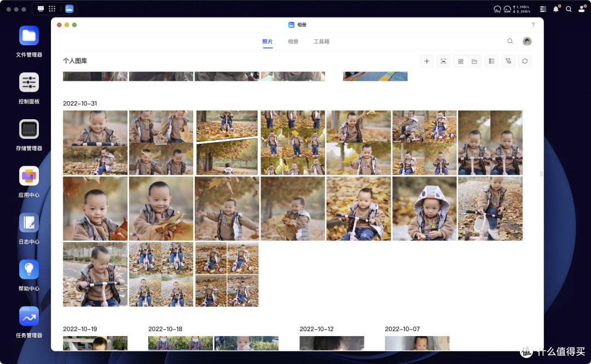The height and width of the screenshot is (364, 591).
Task: Click the 2022-10-12 date header
Action: (x=317, y=329)
